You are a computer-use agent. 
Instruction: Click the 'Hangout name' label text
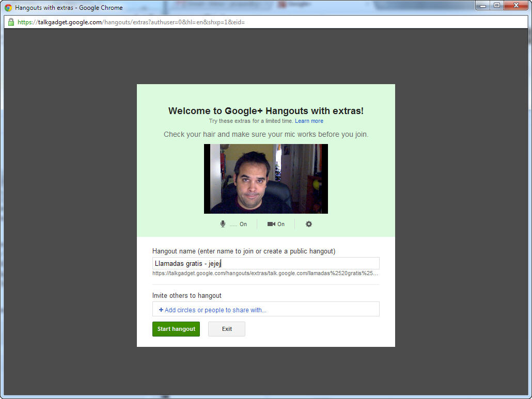(244, 251)
